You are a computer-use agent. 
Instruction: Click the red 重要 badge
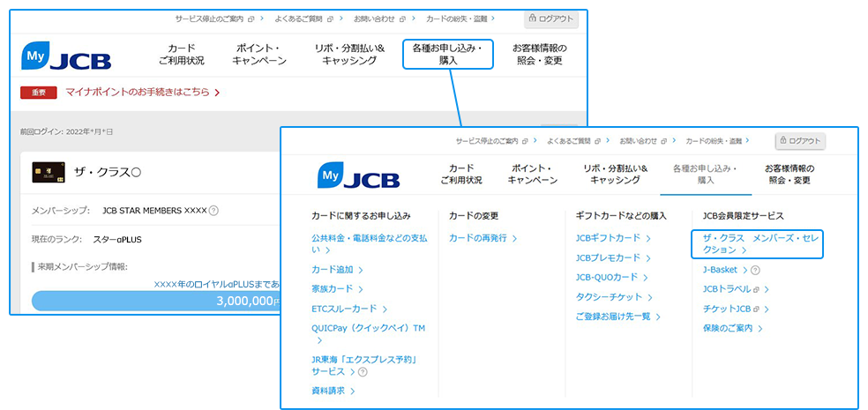39,93
